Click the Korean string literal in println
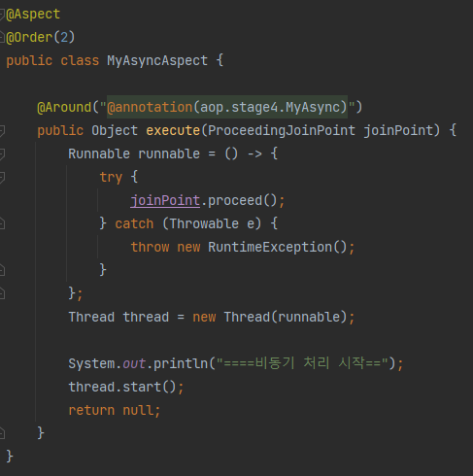473x476 pixels. (302, 363)
